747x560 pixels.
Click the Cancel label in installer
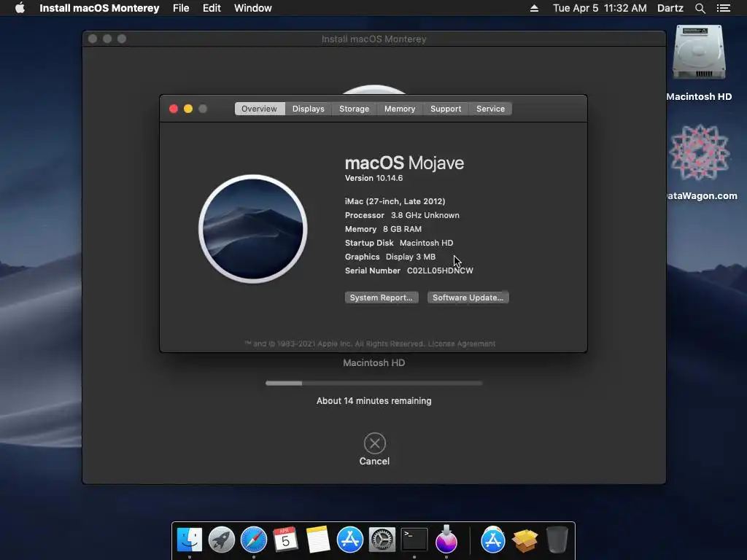(374, 462)
